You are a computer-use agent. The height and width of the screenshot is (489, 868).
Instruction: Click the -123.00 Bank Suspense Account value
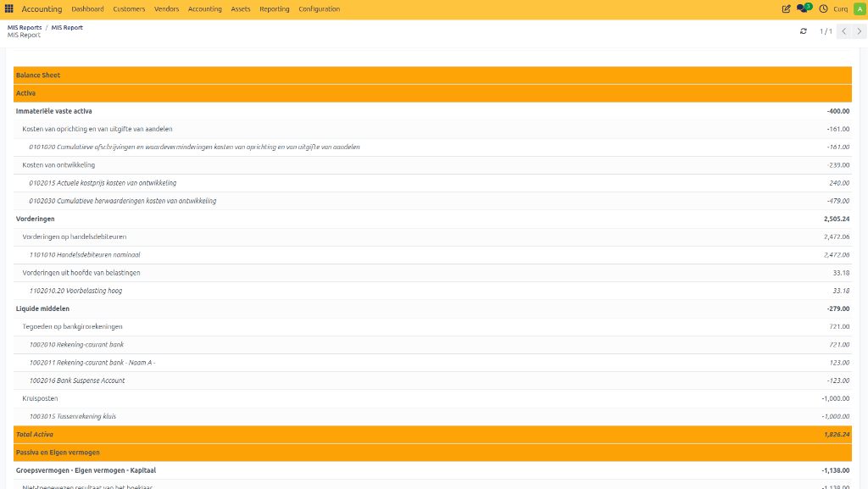click(838, 381)
